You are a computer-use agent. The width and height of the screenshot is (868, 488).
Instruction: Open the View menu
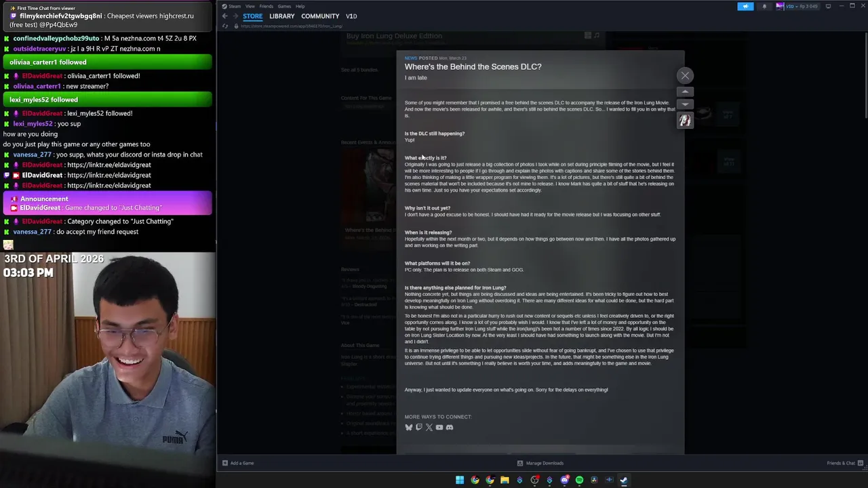(x=250, y=6)
